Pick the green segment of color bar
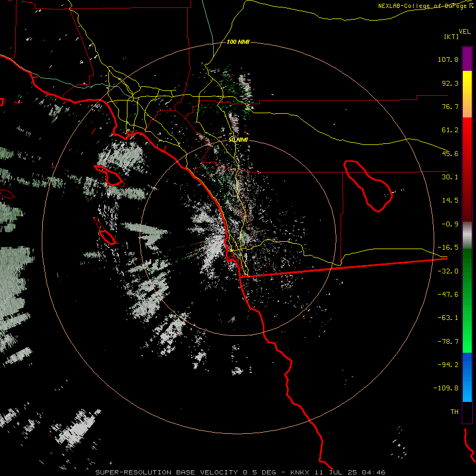 467,300
